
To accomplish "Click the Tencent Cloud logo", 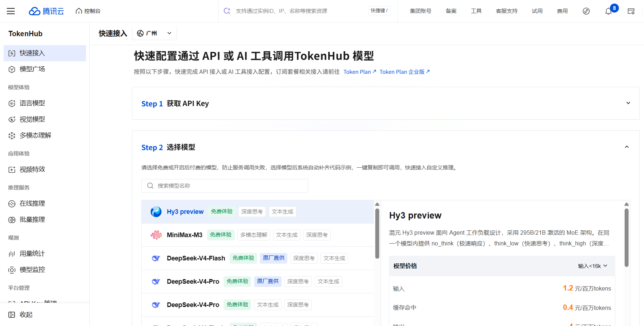I will (x=46, y=11).
